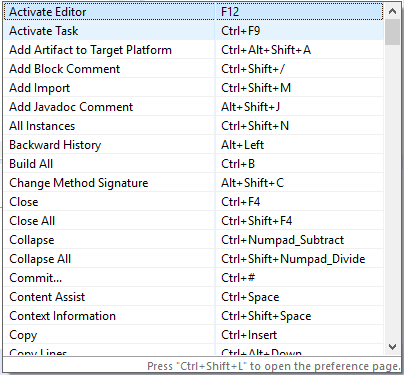404x375 pixels.
Task: Choose Add Artifact to Target Platform
Action: tap(193, 50)
